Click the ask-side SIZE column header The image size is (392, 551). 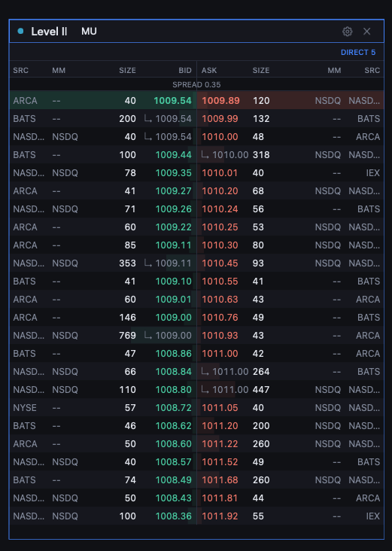(261, 70)
